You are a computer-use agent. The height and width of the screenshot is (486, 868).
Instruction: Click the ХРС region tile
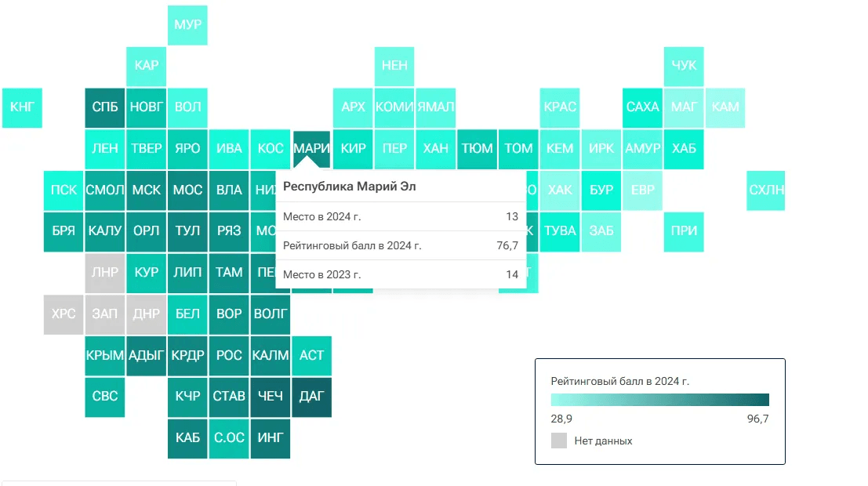click(64, 314)
